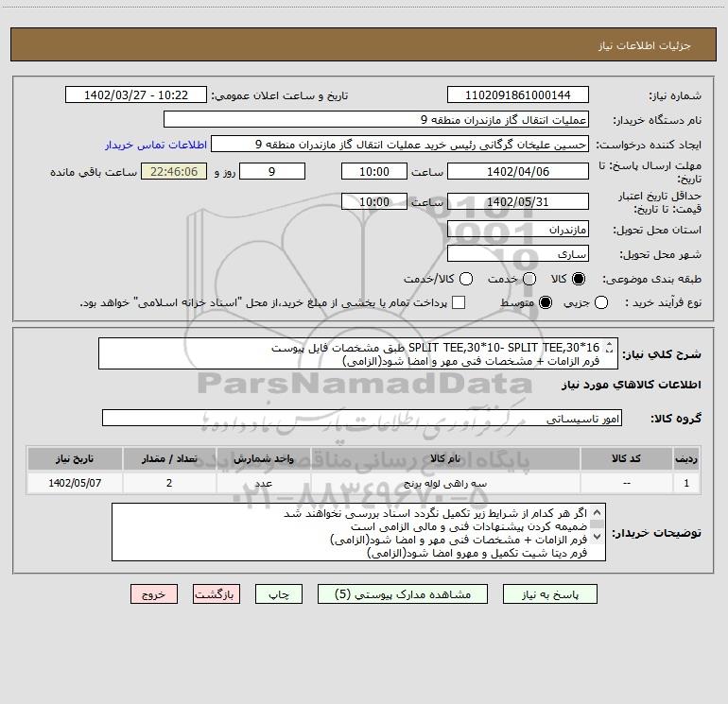Click deadline time field 10:00 beside 1402/04/06
The height and width of the screenshot is (704, 728).
pyautogui.click(x=374, y=171)
